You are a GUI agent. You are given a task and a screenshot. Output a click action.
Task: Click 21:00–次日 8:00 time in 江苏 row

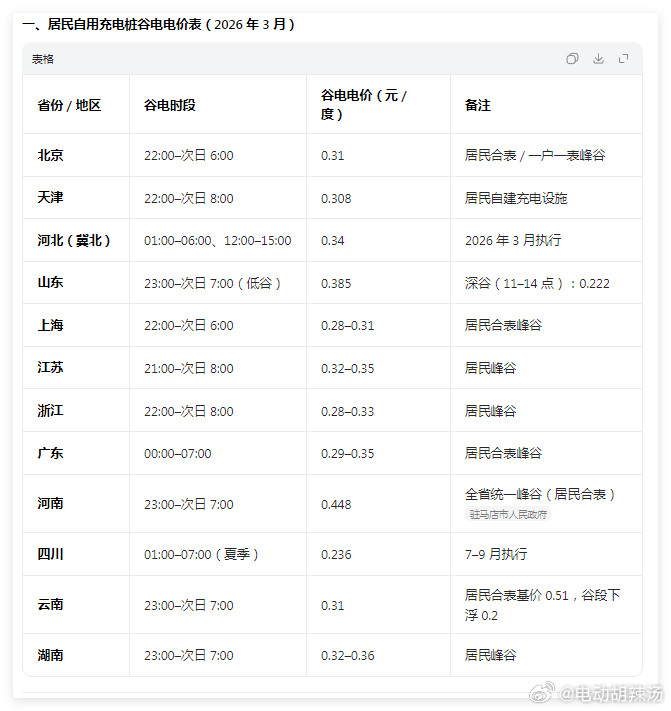[189, 368]
